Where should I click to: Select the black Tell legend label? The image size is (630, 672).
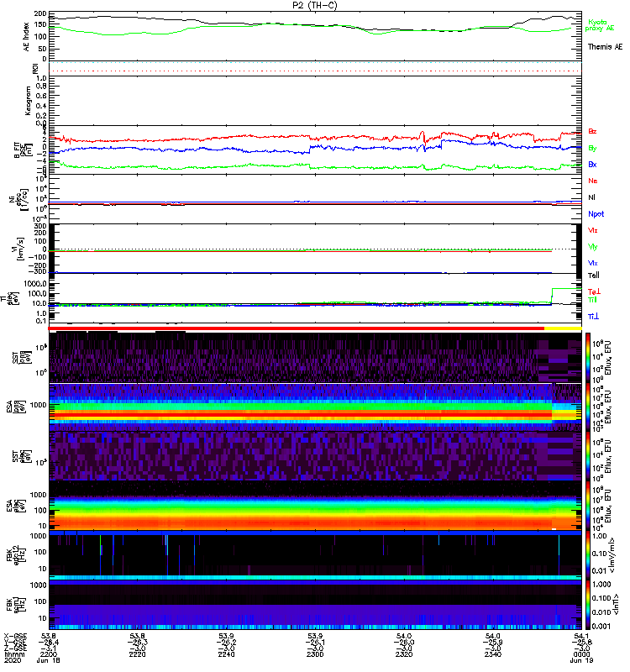[593, 276]
